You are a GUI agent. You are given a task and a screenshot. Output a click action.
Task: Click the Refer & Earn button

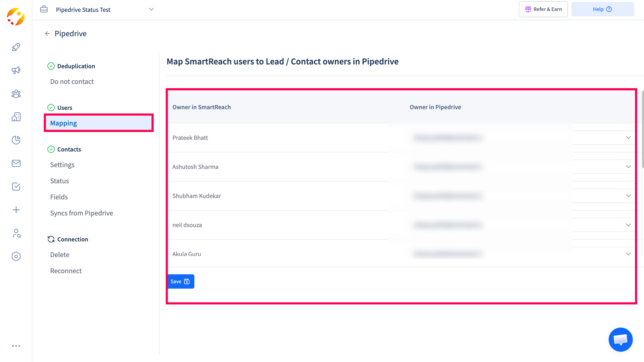coord(543,9)
